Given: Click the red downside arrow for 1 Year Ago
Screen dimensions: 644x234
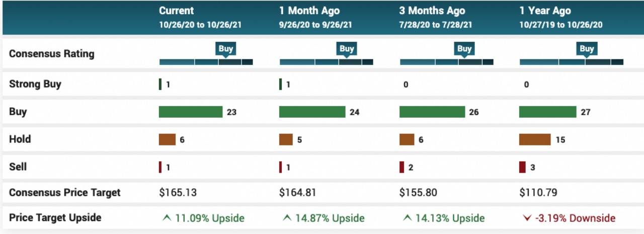Looking at the screenshot, I should pyautogui.click(x=527, y=218).
